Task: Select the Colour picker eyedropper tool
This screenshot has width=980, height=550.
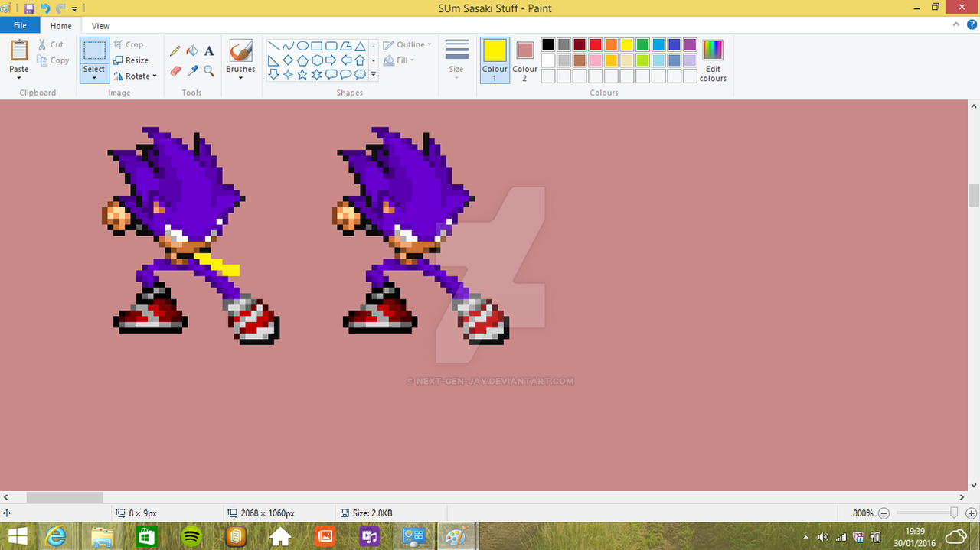Action: pyautogui.click(x=192, y=70)
